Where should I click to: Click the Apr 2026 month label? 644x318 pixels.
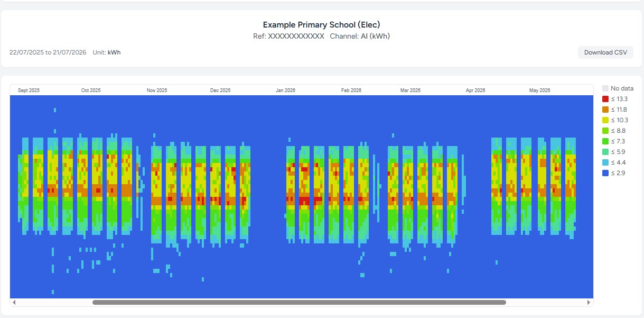[x=475, y=90]
